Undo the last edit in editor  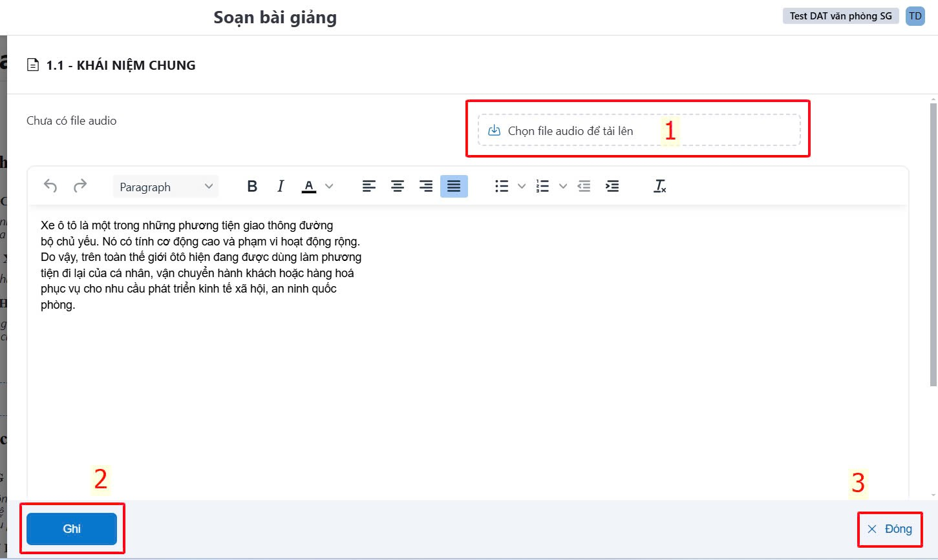tap(50, 187)
